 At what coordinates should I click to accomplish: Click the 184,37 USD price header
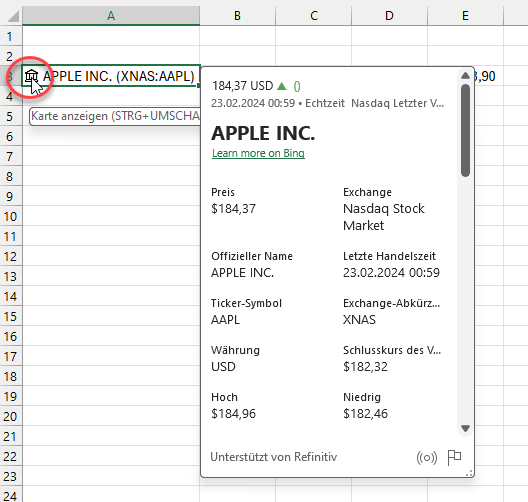pos(242,86)
